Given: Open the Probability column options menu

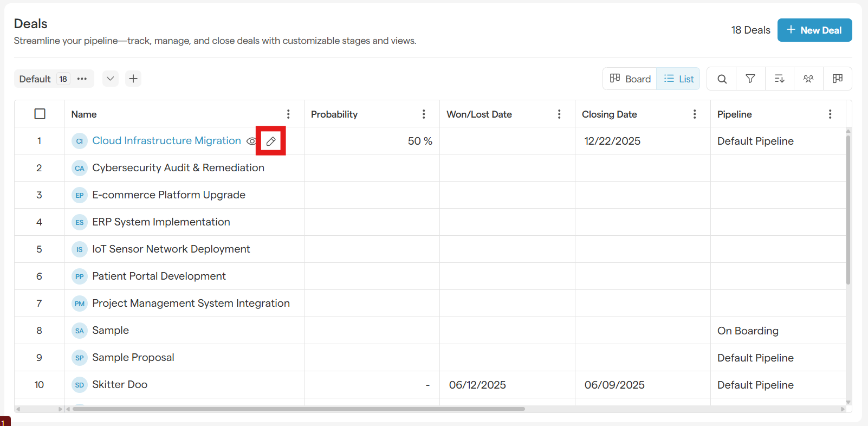Looking at the screenshot, I should point(424,114).
